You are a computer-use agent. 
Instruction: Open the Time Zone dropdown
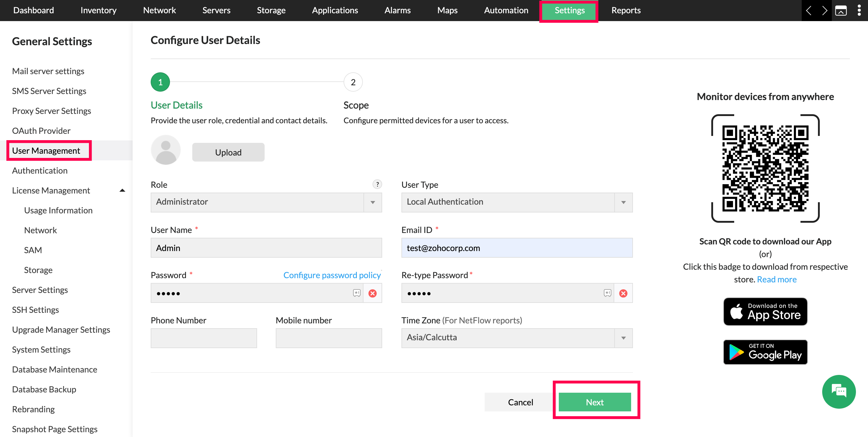point(517,338)
